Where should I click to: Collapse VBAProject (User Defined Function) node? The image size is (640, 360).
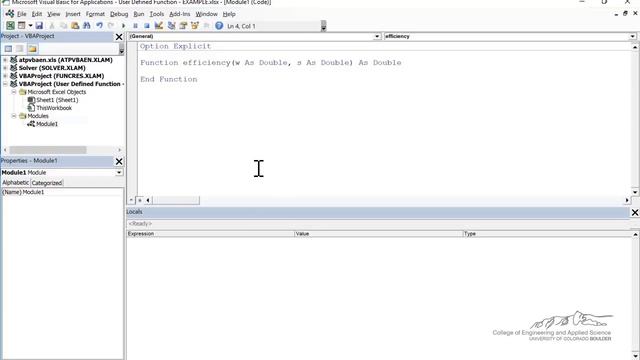[x=5, y=84]
